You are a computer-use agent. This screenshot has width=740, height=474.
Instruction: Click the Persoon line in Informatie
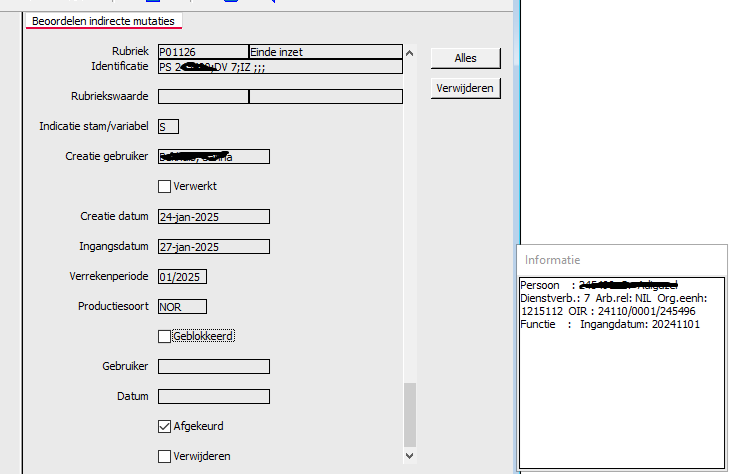599,285
